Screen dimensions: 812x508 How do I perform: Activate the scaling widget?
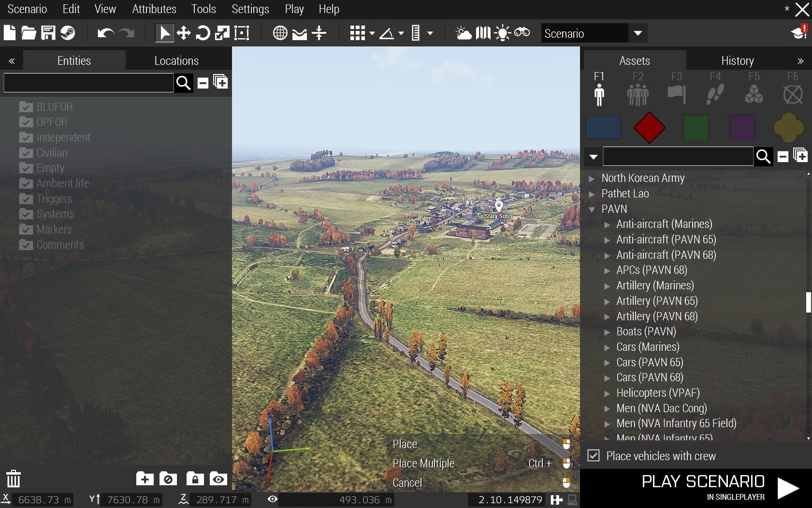point(222,33)
